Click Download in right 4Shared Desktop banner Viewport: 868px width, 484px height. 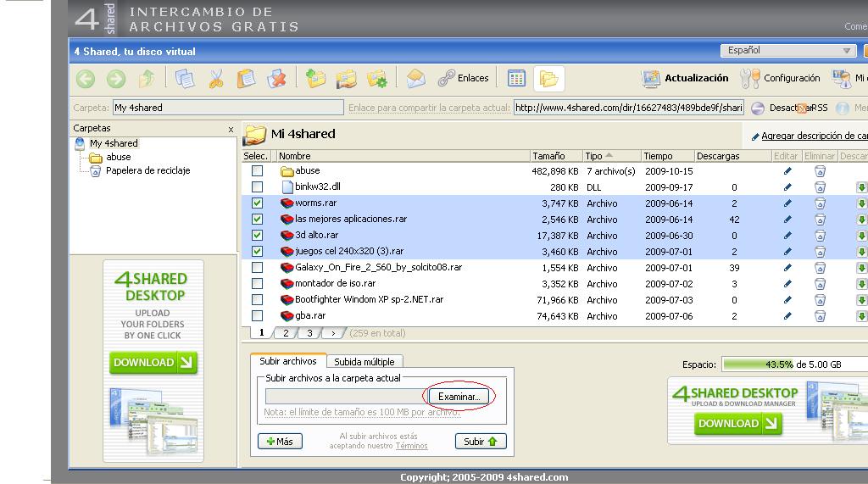(738, 424)
